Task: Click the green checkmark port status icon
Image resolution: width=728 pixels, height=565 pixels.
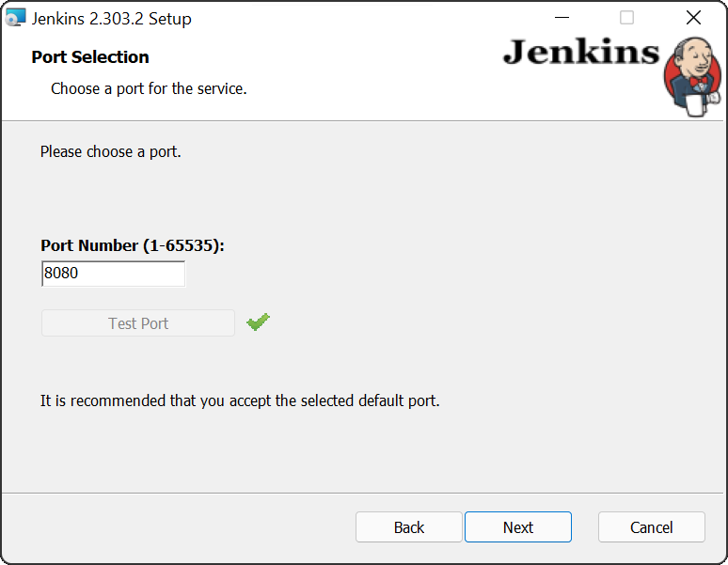Action: click(x=258, y=322)
